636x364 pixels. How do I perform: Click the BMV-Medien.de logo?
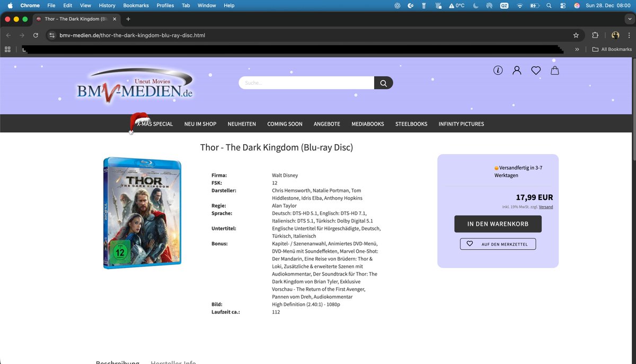click(135, 84)
